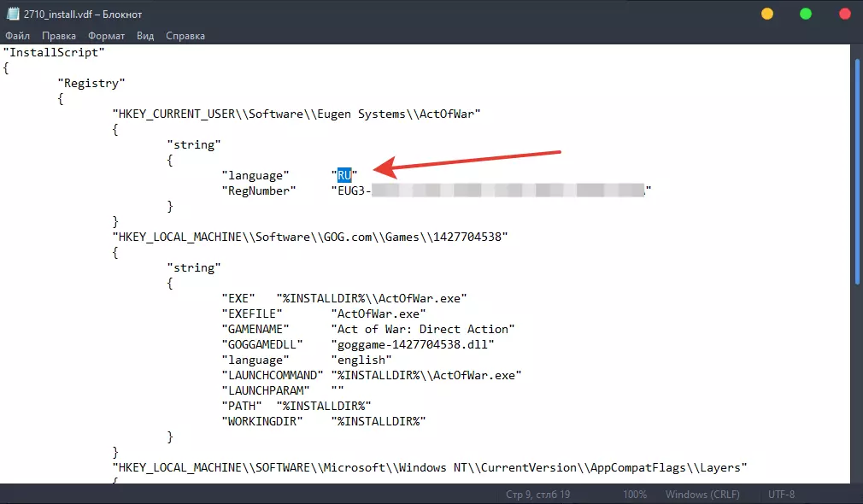Screen dimensions: 863x504
Task: Click the first "string" section line
Action: (x=194, y=144)
